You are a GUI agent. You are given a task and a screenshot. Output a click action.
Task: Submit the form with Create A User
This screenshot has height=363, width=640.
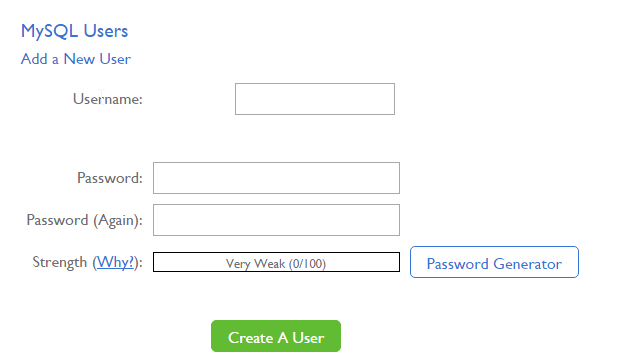pyautogui.click(x=276, y=336)
